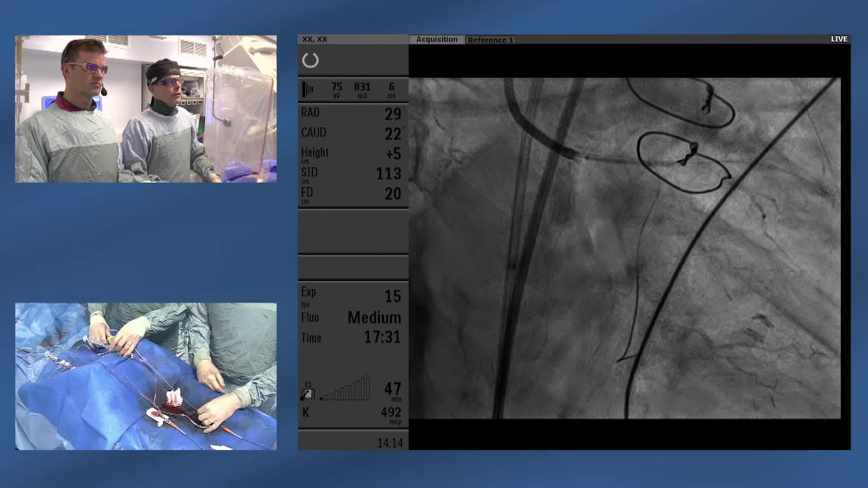This screenshot has width=868, height=488.
Task: Select the procedure table camera thumbnail
Action: pyautogui.click(x=146, y=376)
